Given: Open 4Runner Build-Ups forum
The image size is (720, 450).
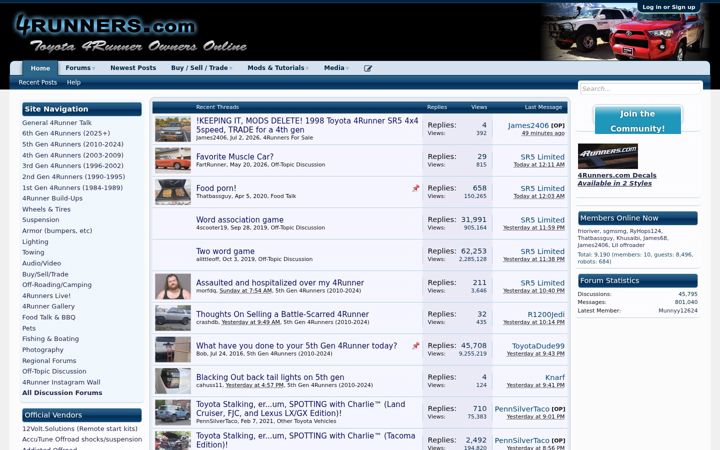Looking at the screenshot, I should pyautogui.click(x=52, y=198).
